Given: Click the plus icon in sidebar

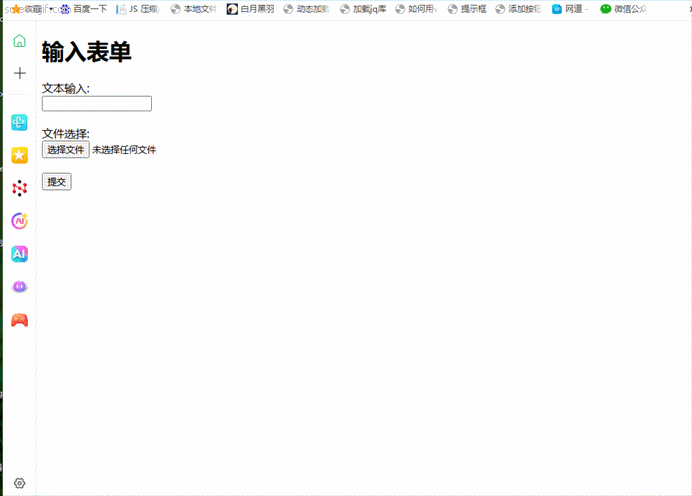Looking at the screenshot, I should click(x=19, y=73).
